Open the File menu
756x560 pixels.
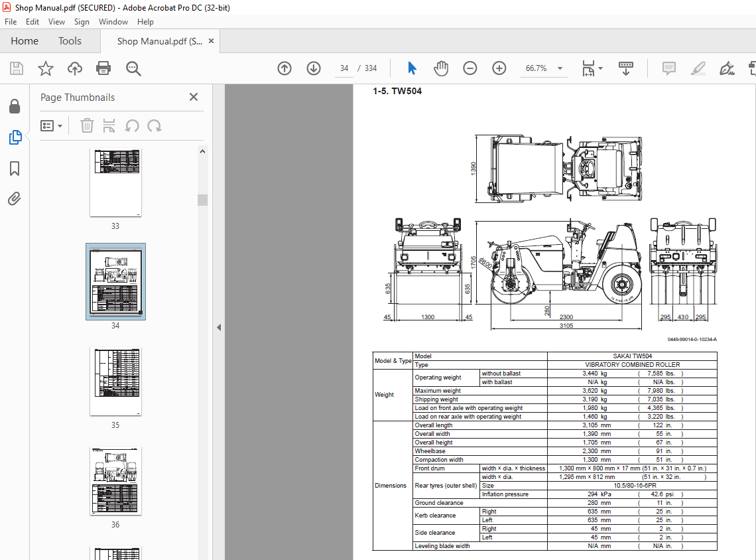coord(11,22)
